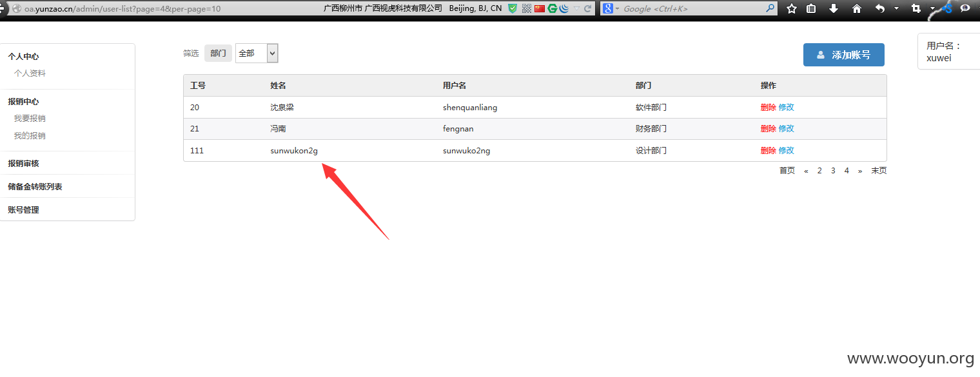Click the 财务部门 department cell
Viewport: 980px width, 377px height.
(651, 129)
